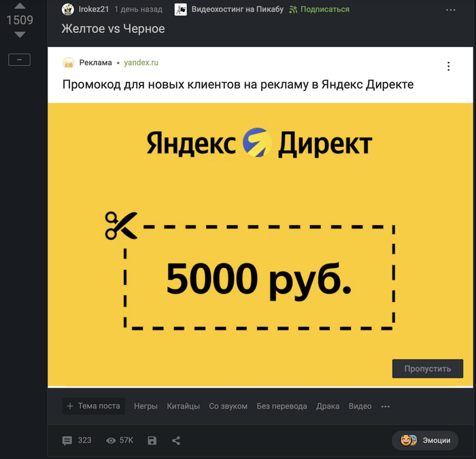Viewport: 476px width, 459px height.
Task: Click the 5000 руб. coupon in the ad
Action: pos(259,277)
